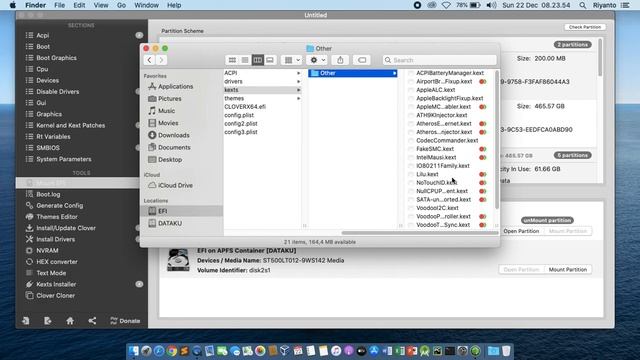Open the Edit menu

tap(79, 5)
